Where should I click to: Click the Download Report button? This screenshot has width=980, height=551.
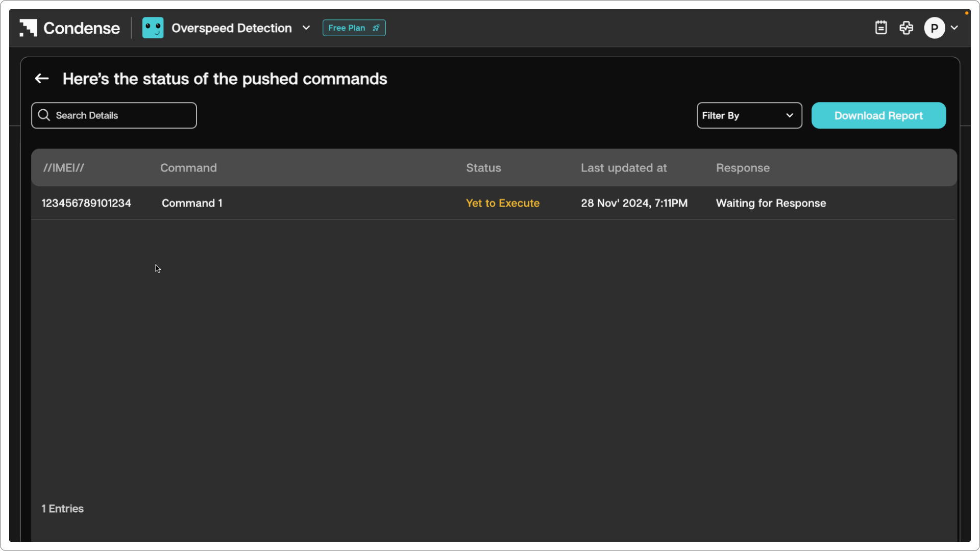878,115
